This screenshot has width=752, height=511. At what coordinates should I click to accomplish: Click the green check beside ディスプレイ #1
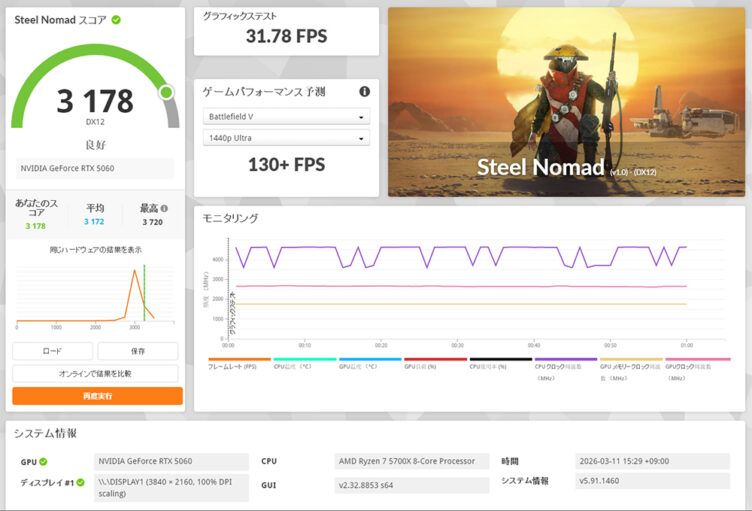pos(80,482)
